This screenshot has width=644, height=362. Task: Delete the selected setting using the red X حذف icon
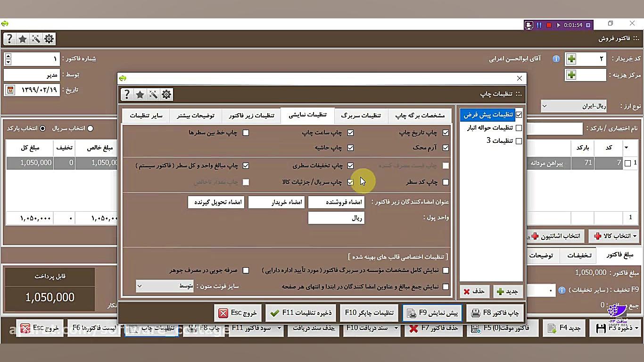click(x=474, y=291)
